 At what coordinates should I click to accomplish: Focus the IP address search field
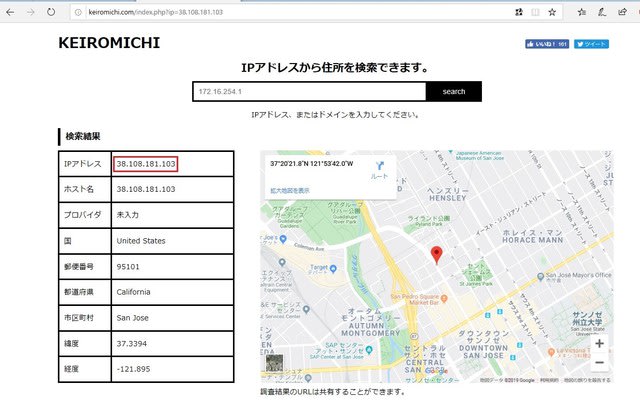(309, 91)
